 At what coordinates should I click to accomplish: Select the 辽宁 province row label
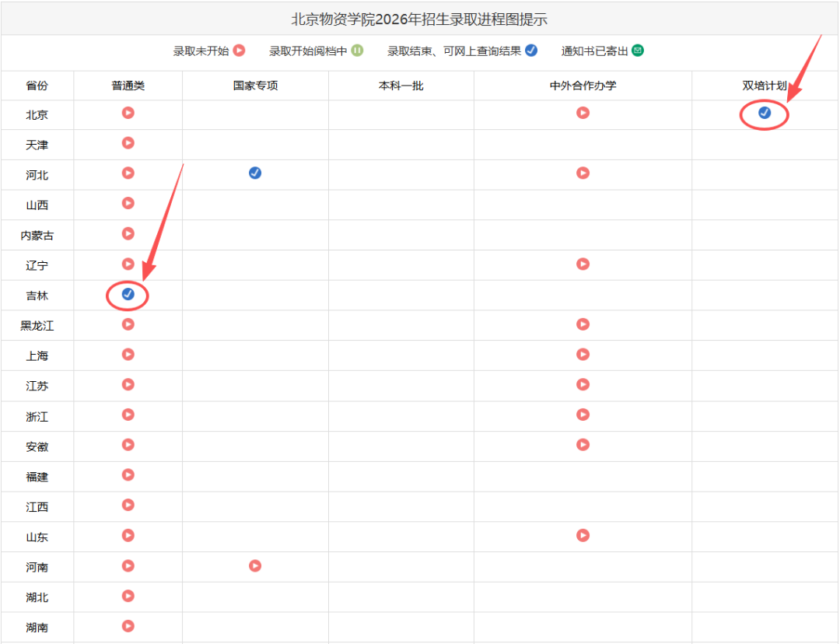tap(37, 266)
